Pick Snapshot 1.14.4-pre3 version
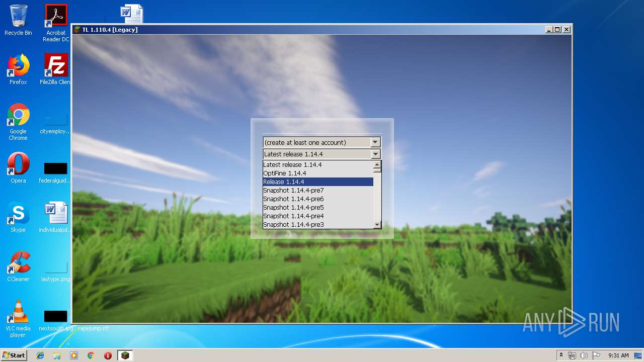The width and height of the screenshot is (644, 362). 318,224
